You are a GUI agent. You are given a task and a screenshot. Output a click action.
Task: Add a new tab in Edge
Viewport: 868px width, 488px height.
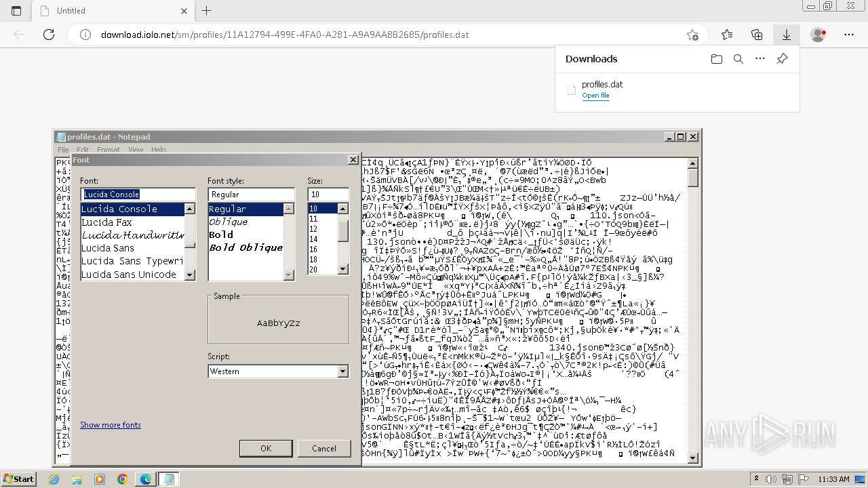[x=207, y=11]
